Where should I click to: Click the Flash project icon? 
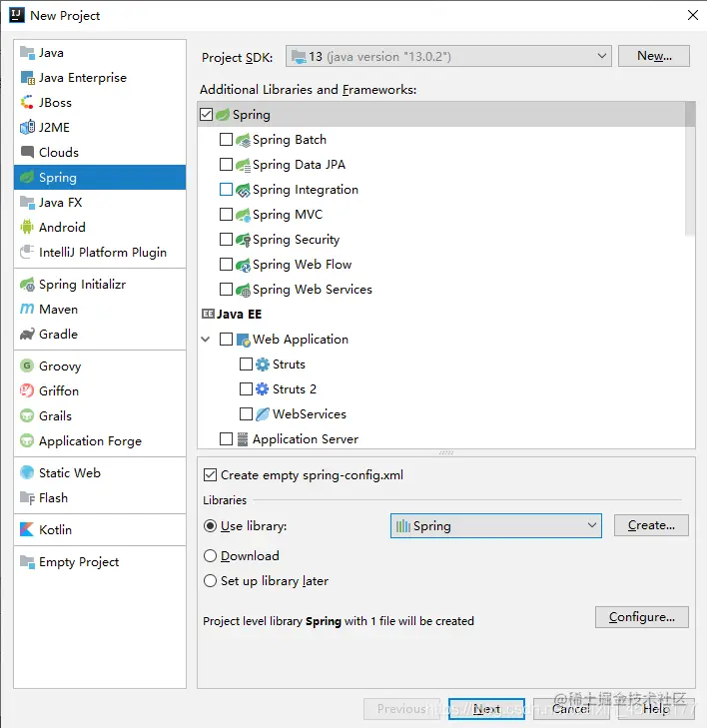point(27,497)
